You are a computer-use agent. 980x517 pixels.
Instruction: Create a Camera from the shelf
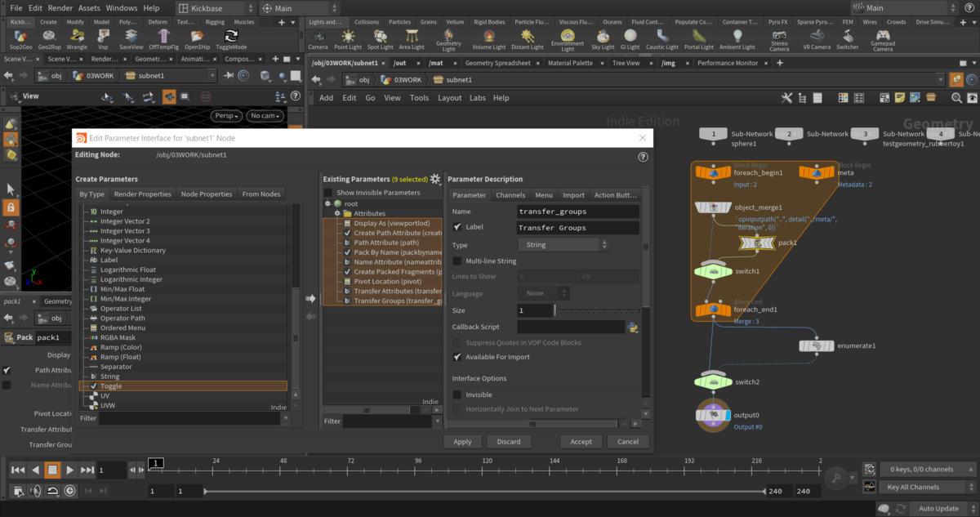[x=318, y=38]
